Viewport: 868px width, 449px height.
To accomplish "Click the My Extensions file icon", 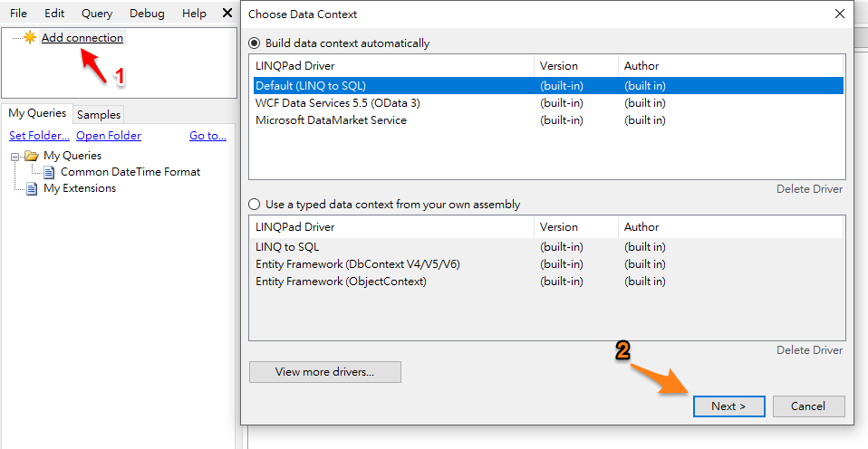I will click(x=32, y=188).
